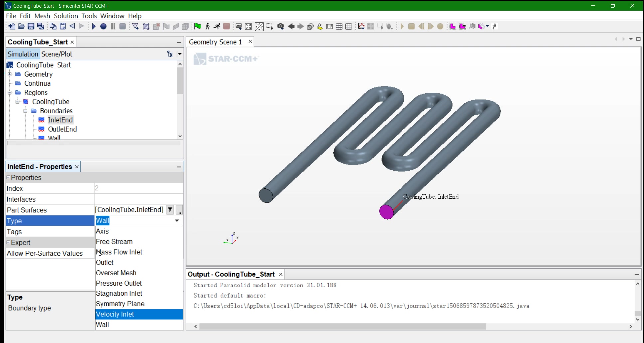This screenshot has height=343, width=644.
Task: Select Symmetry Plane boundary type
Action: (139, 304)
